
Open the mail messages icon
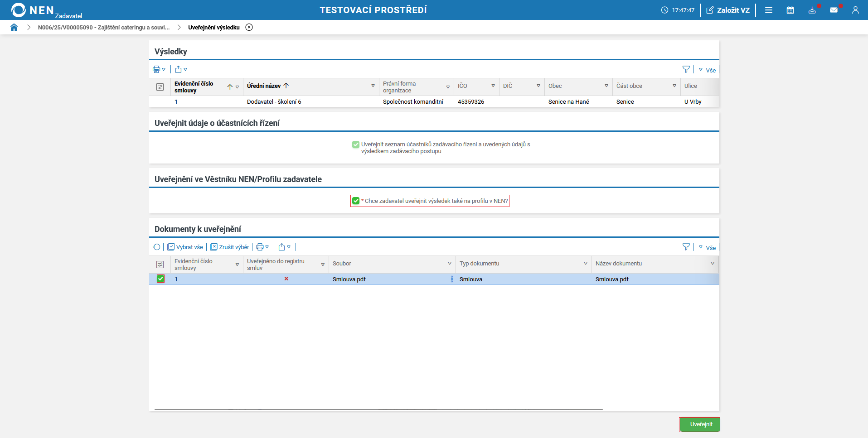coord(834,10)
